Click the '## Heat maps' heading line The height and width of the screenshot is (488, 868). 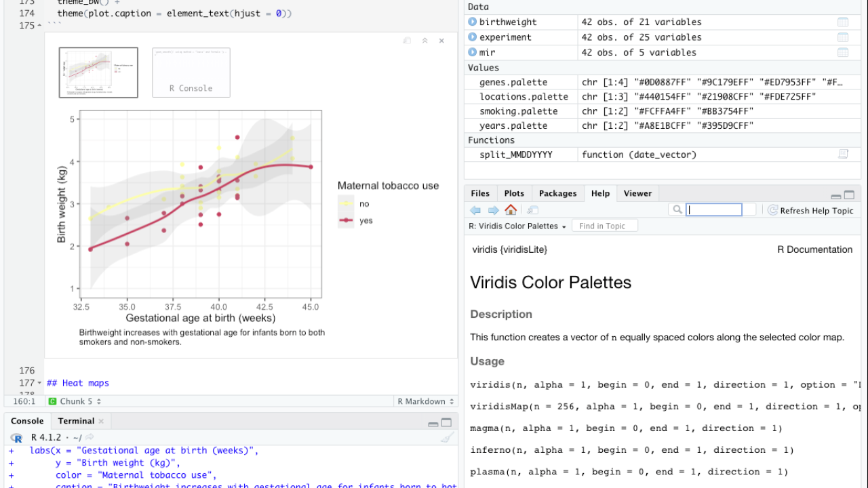pyautogui.click(x=78, y=383)
